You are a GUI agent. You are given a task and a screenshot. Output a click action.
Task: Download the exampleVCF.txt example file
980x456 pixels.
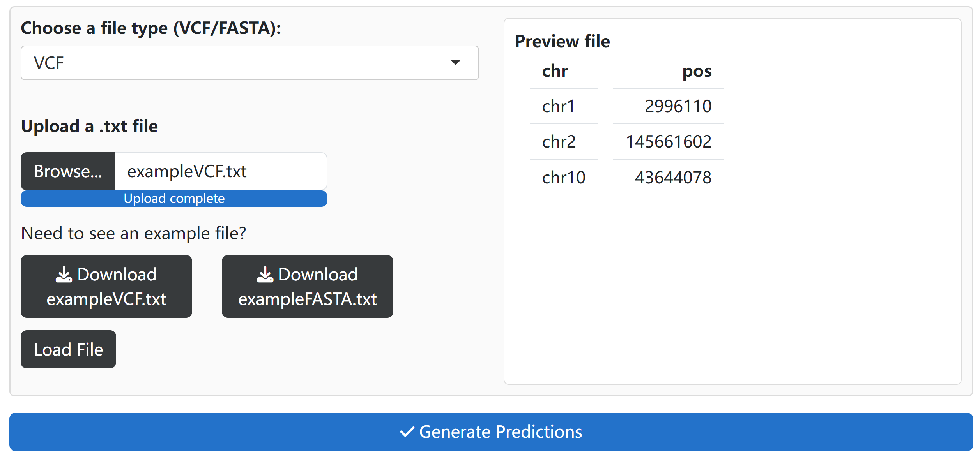click(106, 287)
